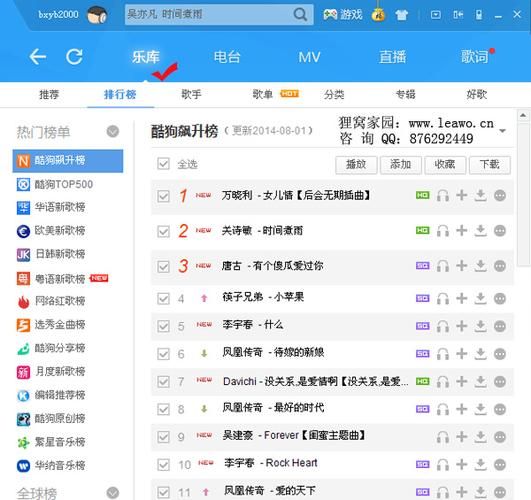531x500 pixels.
Task: Listen to 吴建豪 Forever via headphone icon
Action: (443, 437)
